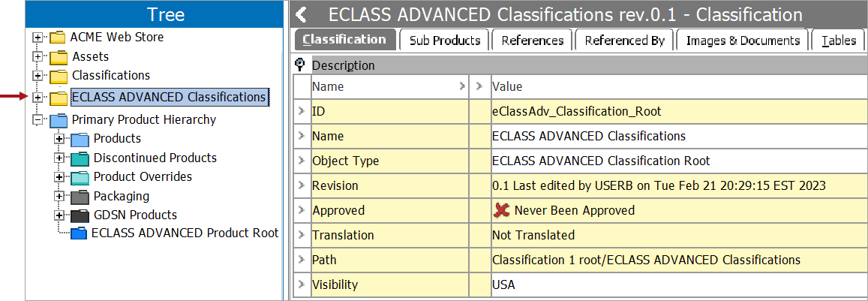Select Classifications in the tree
Screen dimensions: 868x301
coord(111,75)
